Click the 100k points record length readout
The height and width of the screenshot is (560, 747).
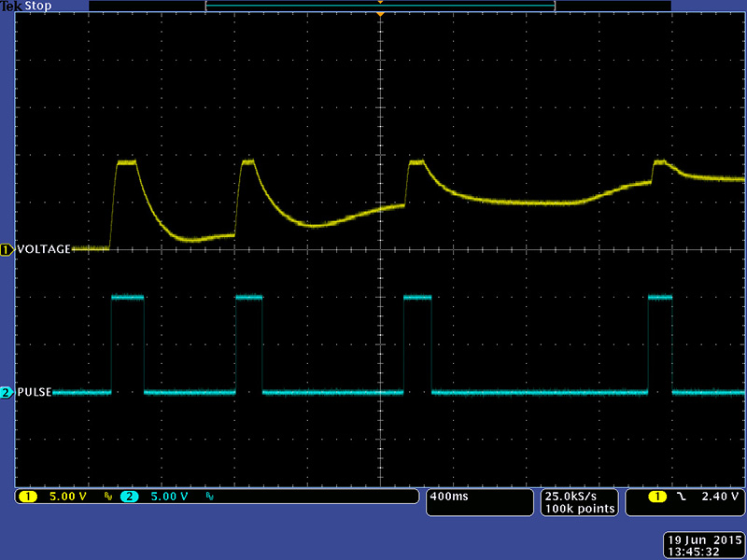(581, 509)
